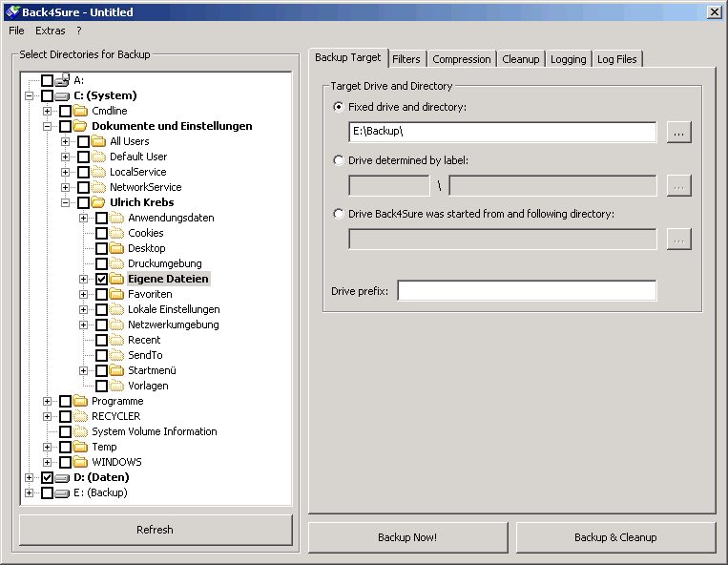728x565 pixels.
Task: Switch to the Filters tab
Action: point(406,59)
